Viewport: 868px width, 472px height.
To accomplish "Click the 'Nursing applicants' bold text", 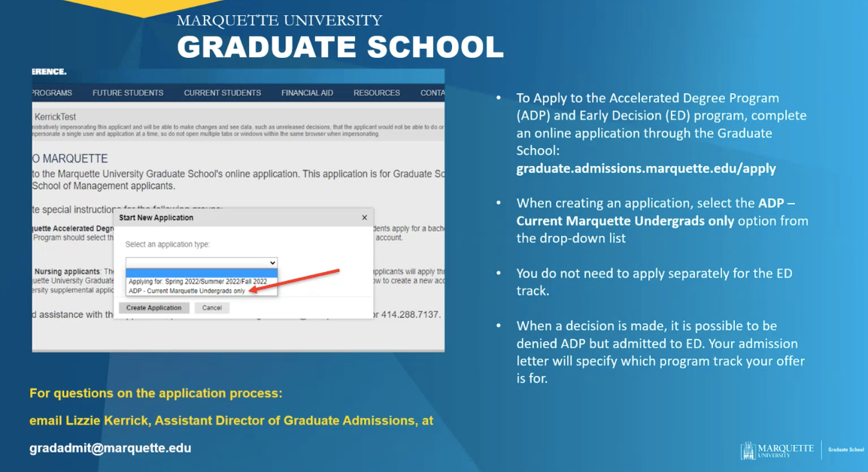I will tap(67, 271).
